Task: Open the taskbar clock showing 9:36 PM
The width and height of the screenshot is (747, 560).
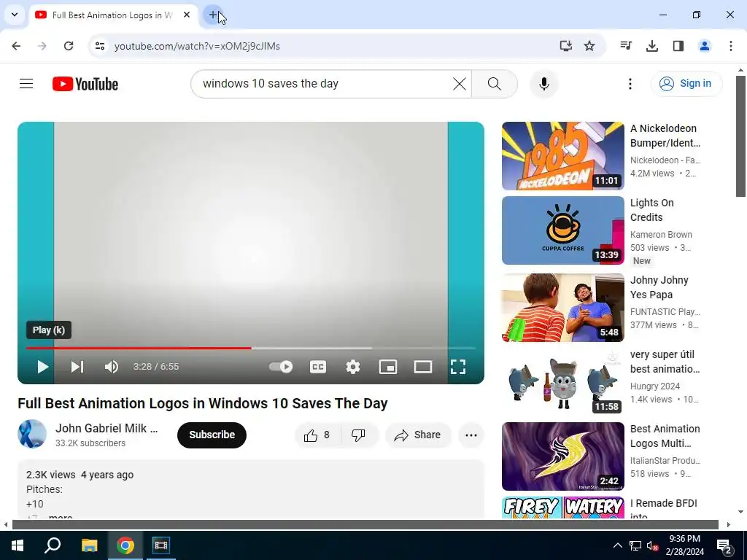Action: tap(684, 545)
